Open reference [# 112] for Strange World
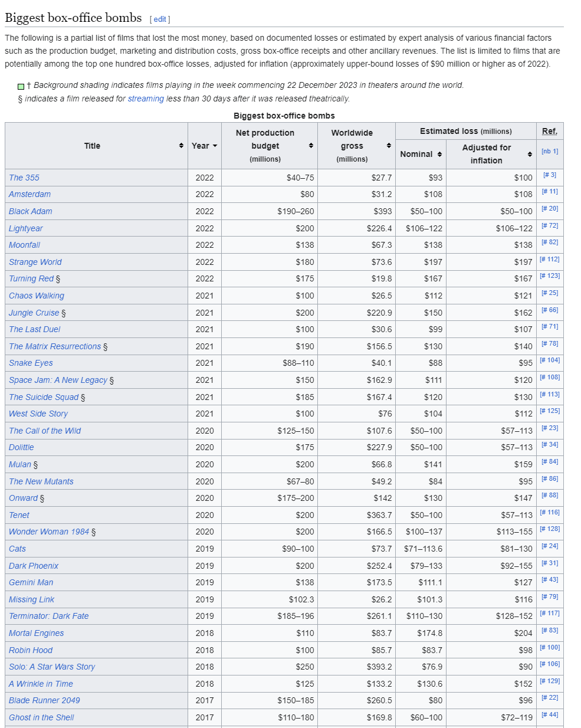The width and height of the screenshot is (581, 728). [x=550, y=260]
